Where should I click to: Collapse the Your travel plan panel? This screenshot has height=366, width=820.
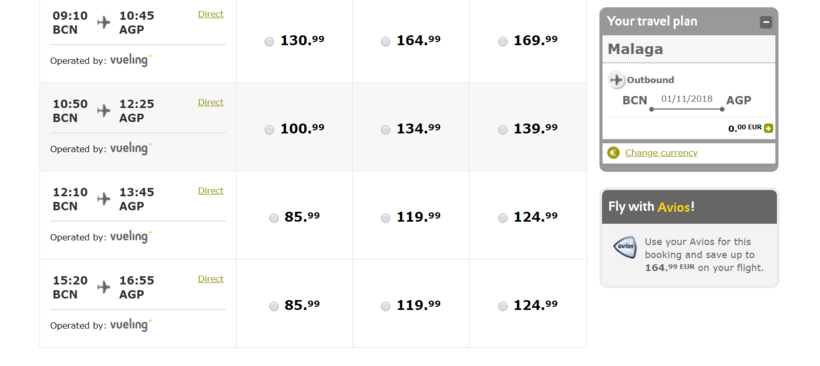point(766,22)
